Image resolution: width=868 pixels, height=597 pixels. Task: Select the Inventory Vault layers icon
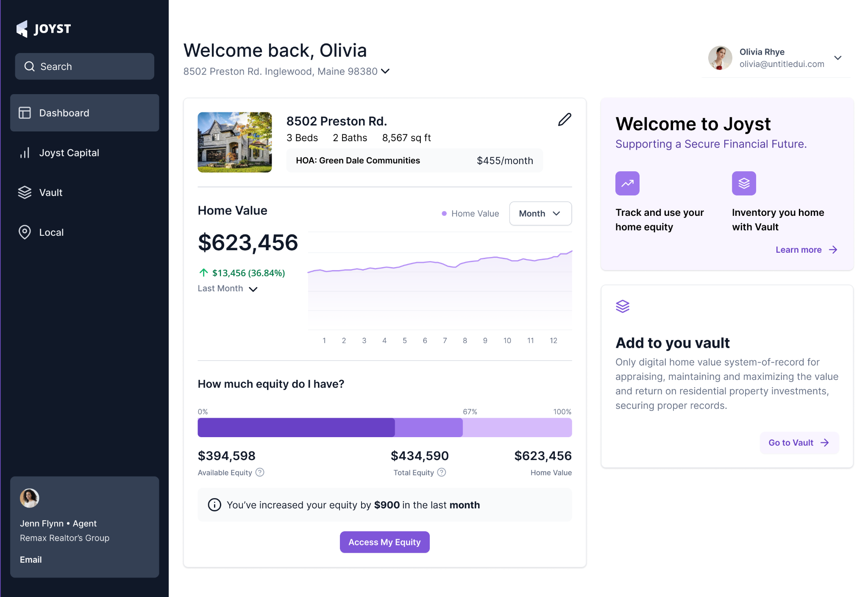pyautogui.click(x=743, y=184)
